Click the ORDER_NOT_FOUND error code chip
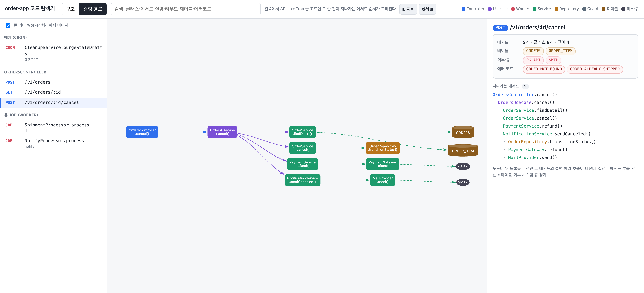Image resolution: width=644 pixels, height=293 pixels. (x=544, y=69)
